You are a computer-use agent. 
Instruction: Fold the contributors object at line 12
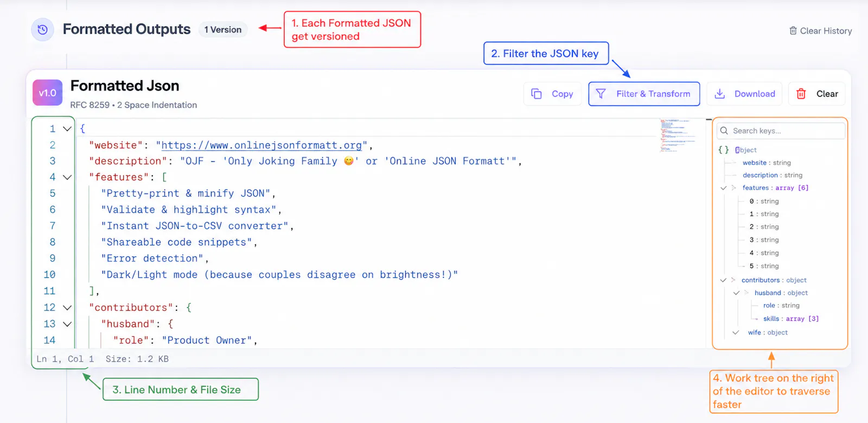tap(67, 308)
